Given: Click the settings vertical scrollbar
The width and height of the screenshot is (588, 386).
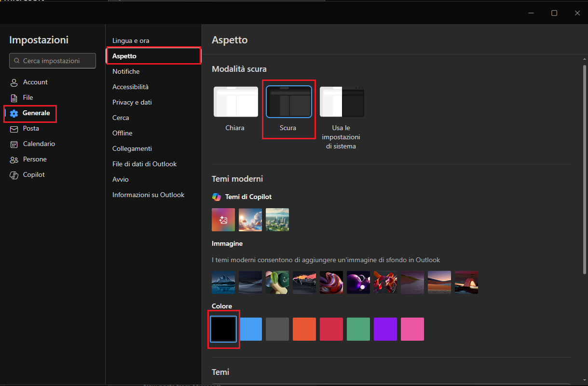Looking at the screenshot, I should tap(585, 169).
